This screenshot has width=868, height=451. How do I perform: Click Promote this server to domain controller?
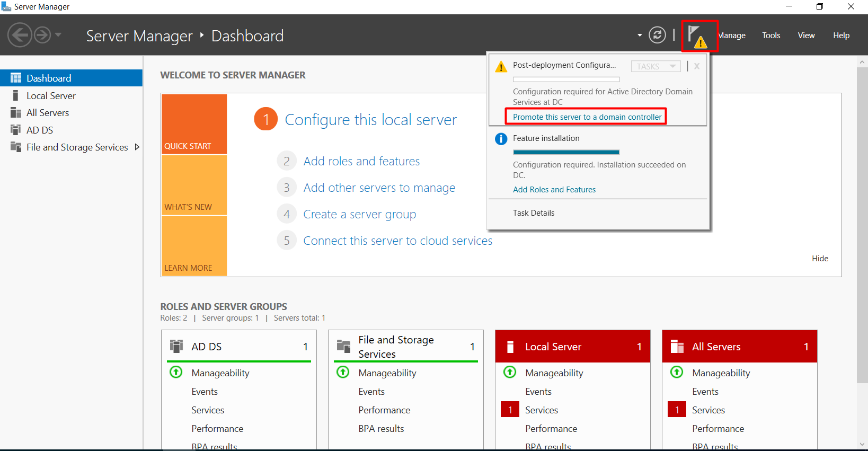587,117
